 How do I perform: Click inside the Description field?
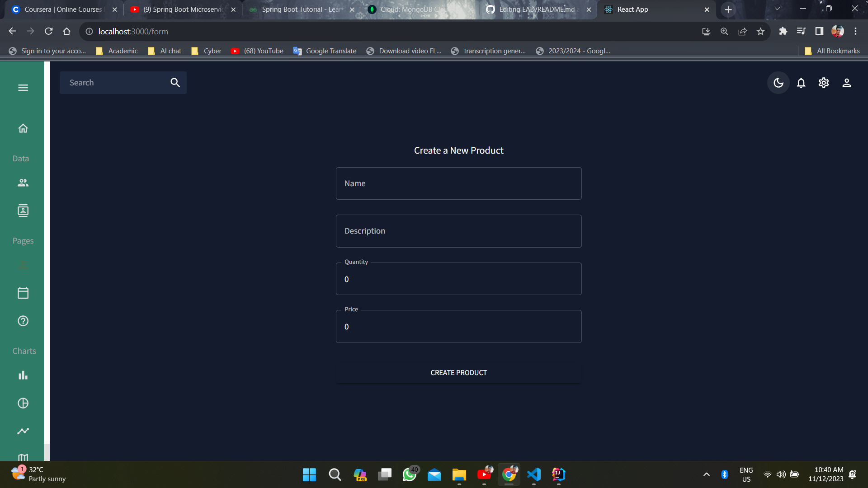(x=458, y=231)
